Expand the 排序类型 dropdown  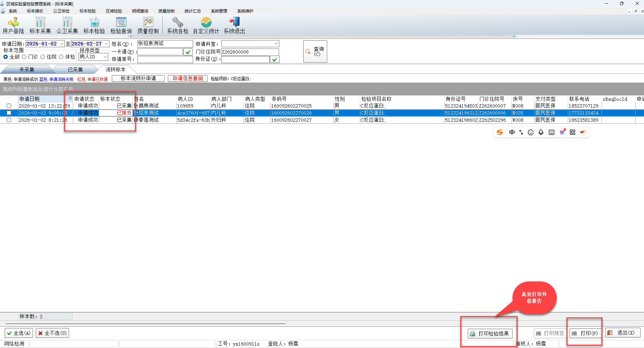[105, 57]
